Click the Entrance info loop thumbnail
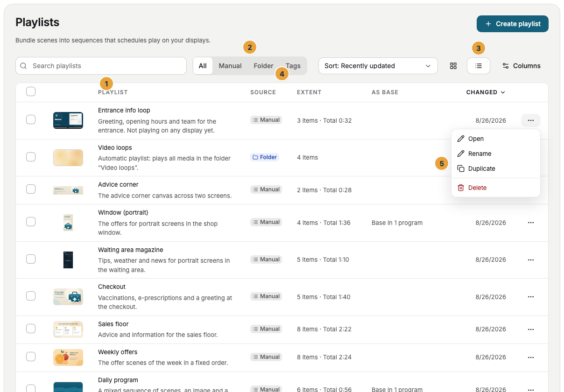Image resolution: width=564 pixels, height=392 pixels. (x=68, y=120)
